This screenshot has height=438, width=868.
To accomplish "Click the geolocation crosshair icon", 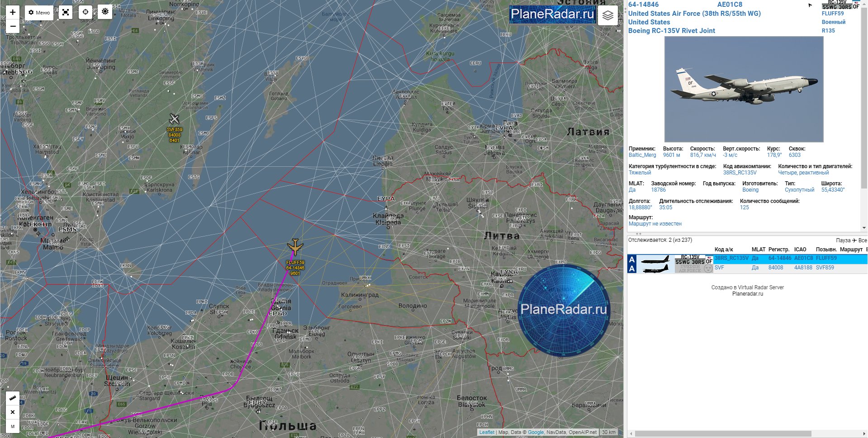I will [85, 12].
